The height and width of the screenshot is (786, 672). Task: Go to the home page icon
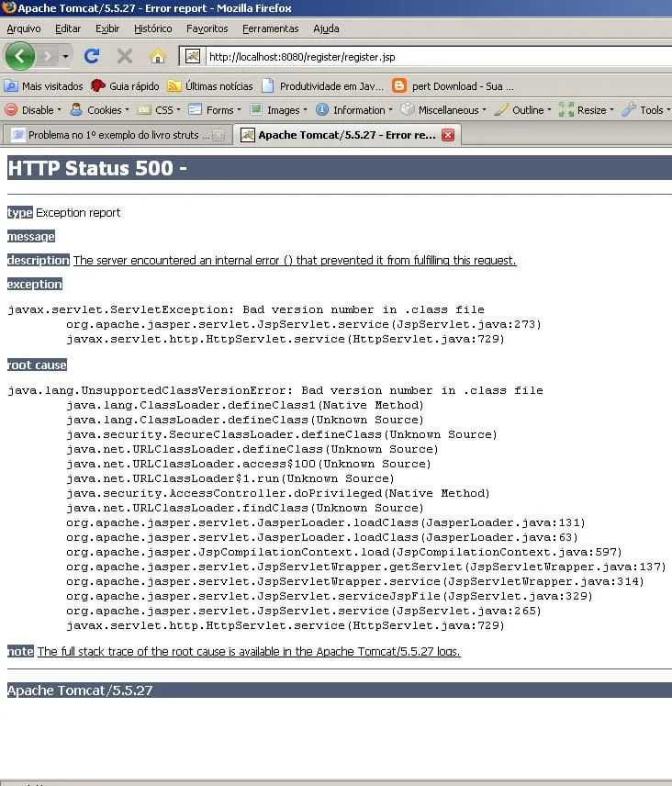[x=158, y=56]
